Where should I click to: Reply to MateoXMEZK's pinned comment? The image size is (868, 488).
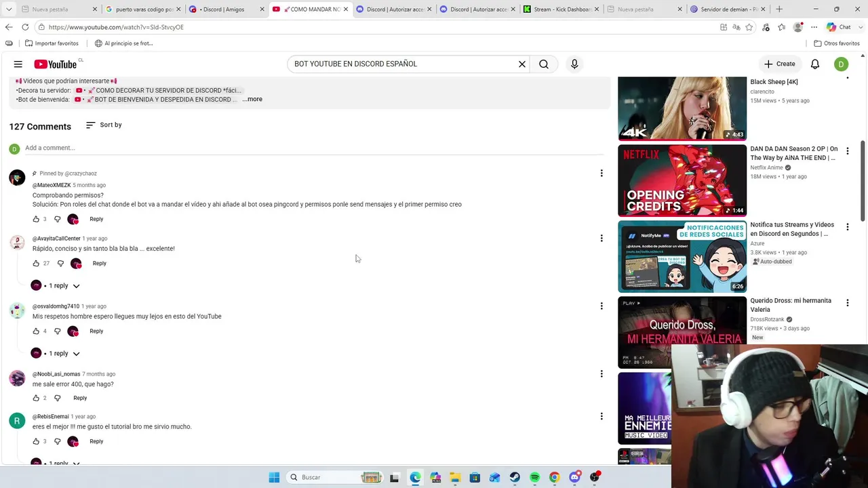96,219
